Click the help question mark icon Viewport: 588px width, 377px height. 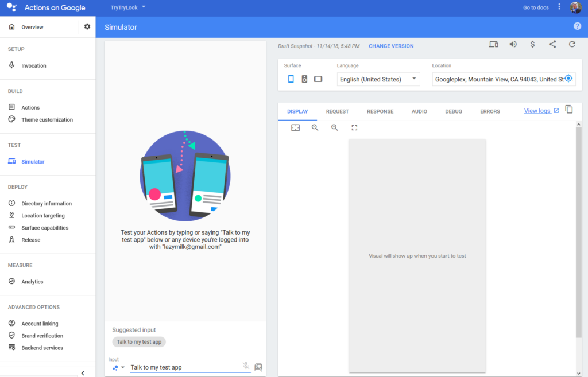[x=577, y=26]
